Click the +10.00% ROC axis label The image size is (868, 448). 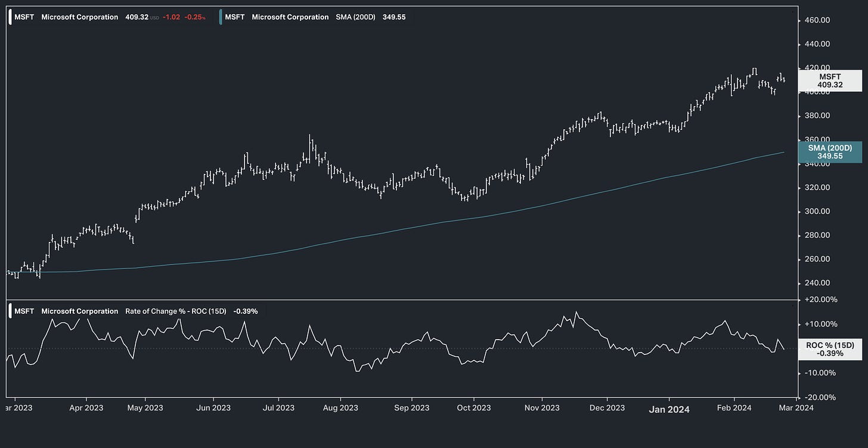coord(821,324)
